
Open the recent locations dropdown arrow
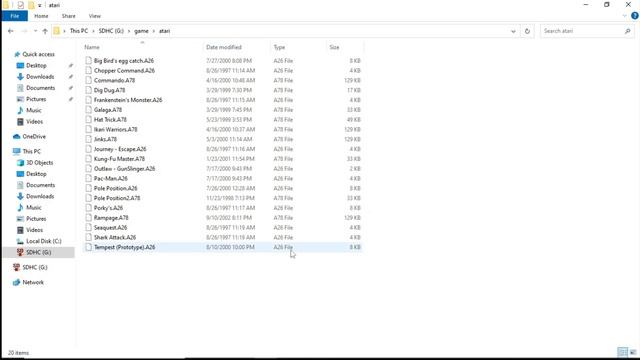(x=36, y=31)
